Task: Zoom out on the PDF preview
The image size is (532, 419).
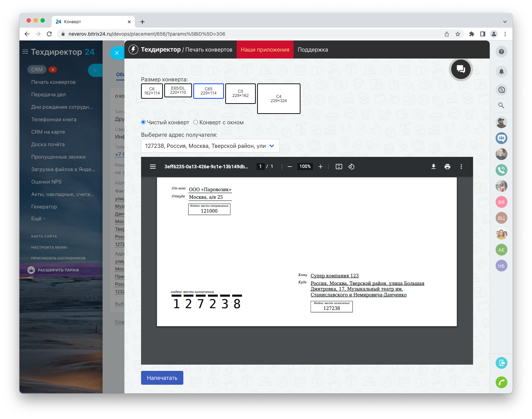Action: [x=290, y=167]
